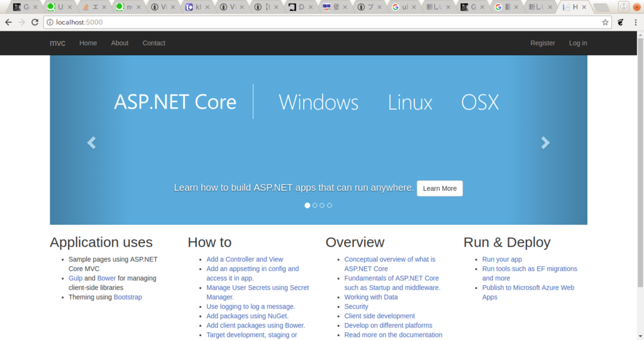Open 'Add packages using NuGet' link
Screen dimensions: 644x340
(x=247, y=316)
